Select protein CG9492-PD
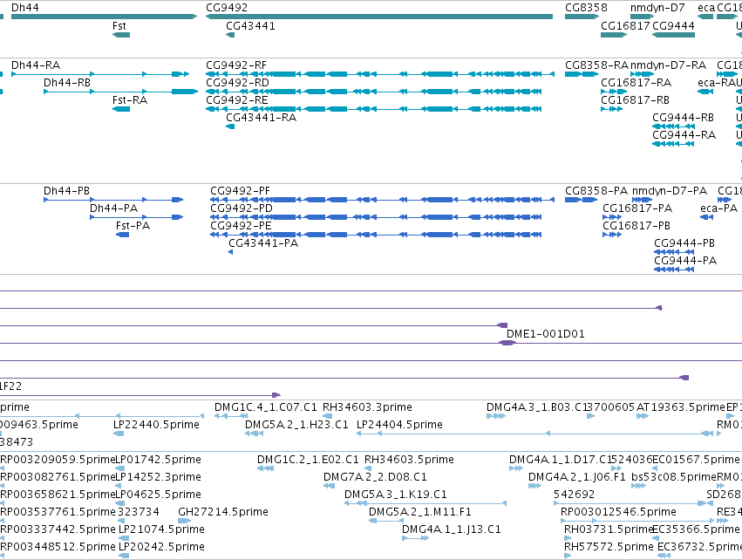742x560 pixels. pyautogui.click(x=376, y=217)
